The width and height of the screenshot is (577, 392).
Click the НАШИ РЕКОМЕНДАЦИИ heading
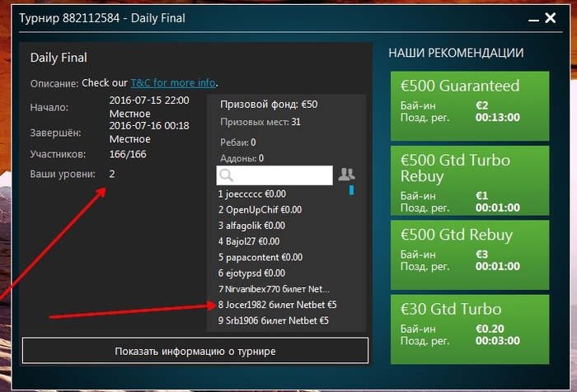[456, 53]
